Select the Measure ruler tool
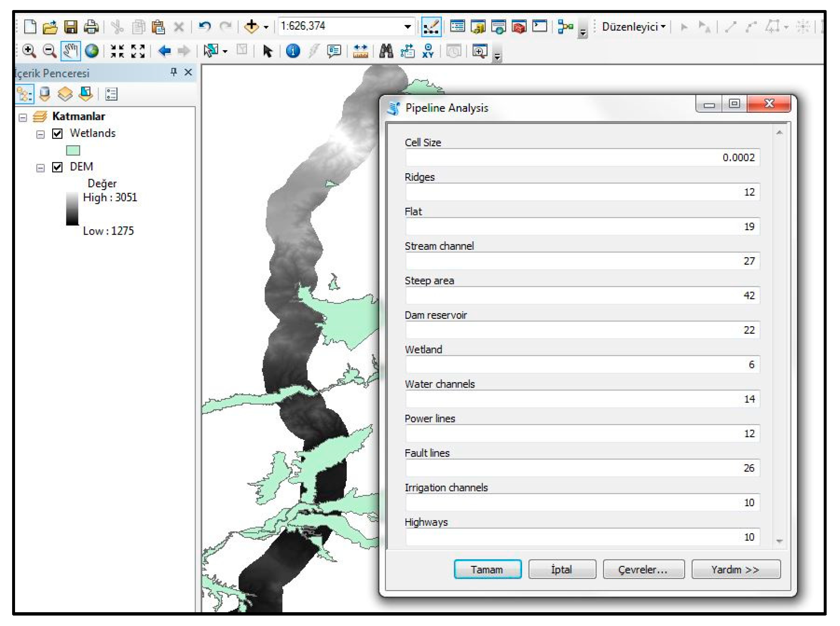Image resolution: width=840 pixels, height=626 pixels. pos(360,51)
